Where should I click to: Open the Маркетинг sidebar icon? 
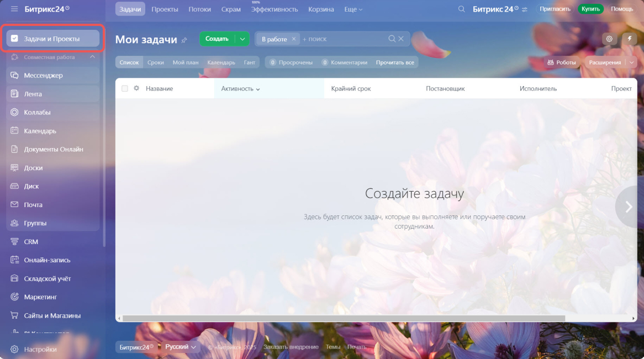[14, 297]
